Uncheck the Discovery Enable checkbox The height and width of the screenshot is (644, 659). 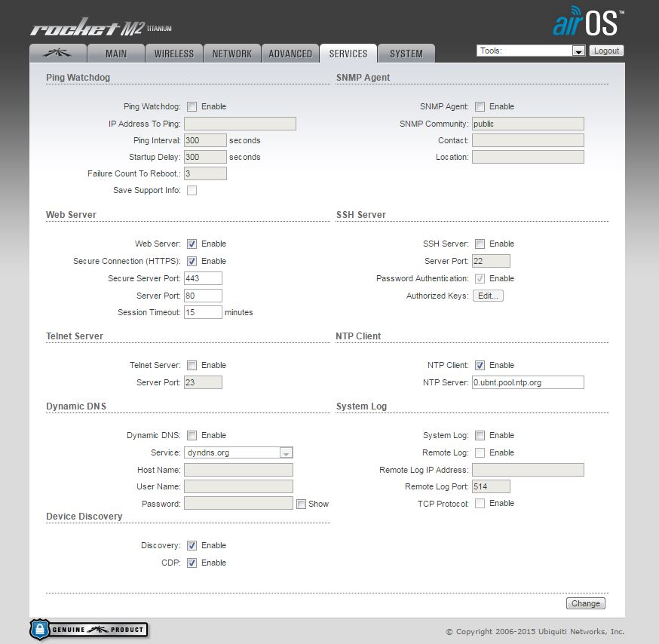(x=192, y=546)
